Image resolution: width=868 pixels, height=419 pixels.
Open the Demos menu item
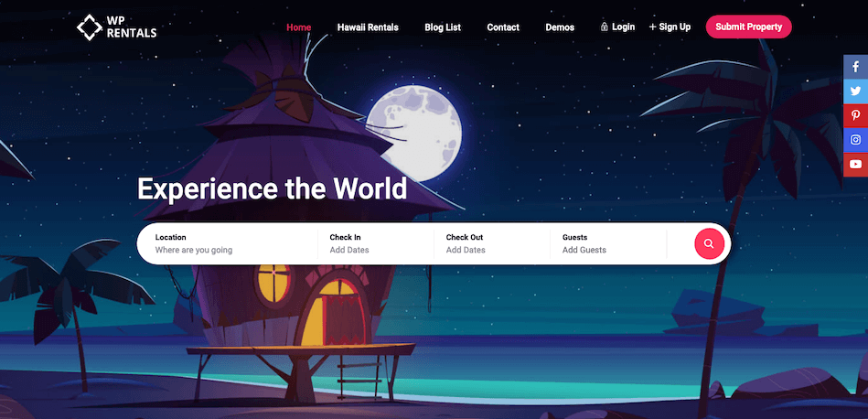click(x=560, y=27)
